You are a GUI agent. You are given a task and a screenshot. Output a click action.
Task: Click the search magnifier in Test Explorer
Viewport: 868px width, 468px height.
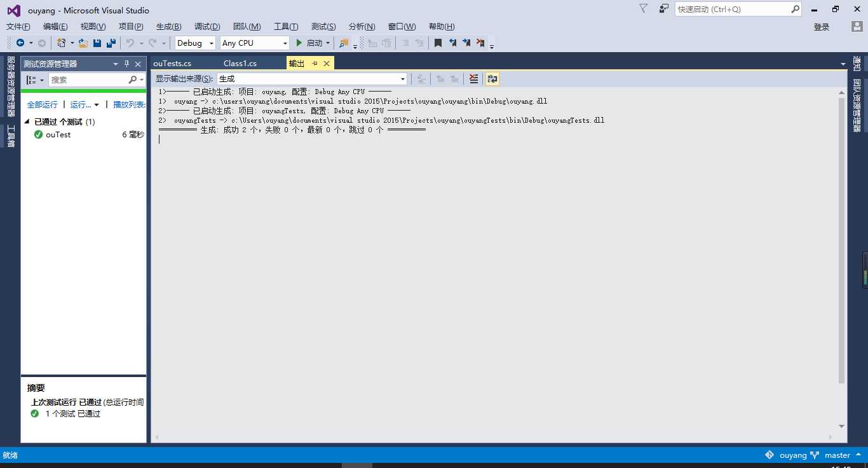click(132, 79)
